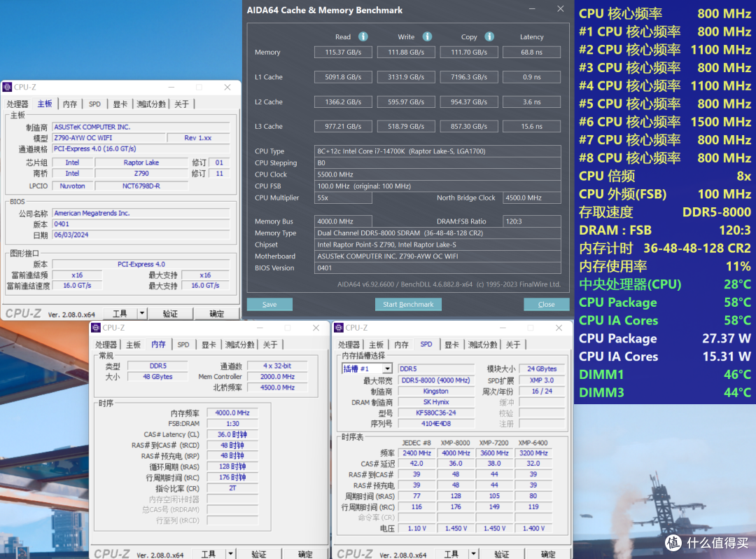Click the Read info icon in AIDA64
The image size is (756, 559).
click(363, 36)
